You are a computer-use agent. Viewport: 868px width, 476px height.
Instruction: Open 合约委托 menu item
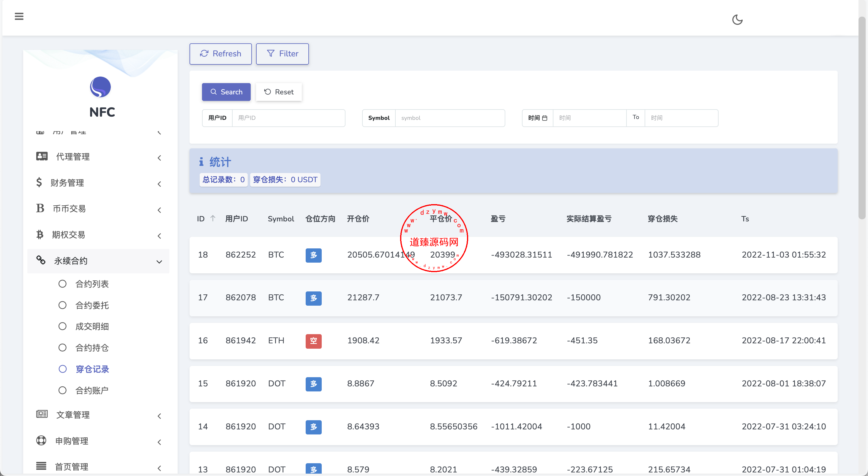pyautogui.click(x=92, y=305)
